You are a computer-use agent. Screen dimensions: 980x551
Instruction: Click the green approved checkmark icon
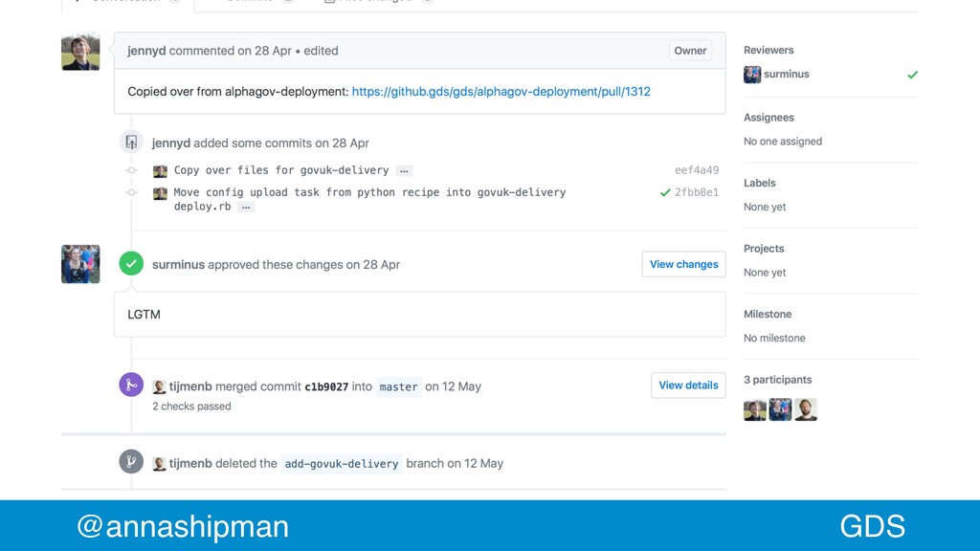click(x=131, y=264)
